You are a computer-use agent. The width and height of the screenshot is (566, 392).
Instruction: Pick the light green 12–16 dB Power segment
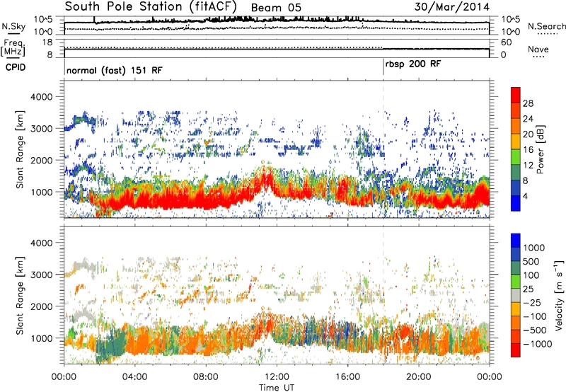(516, 157)
